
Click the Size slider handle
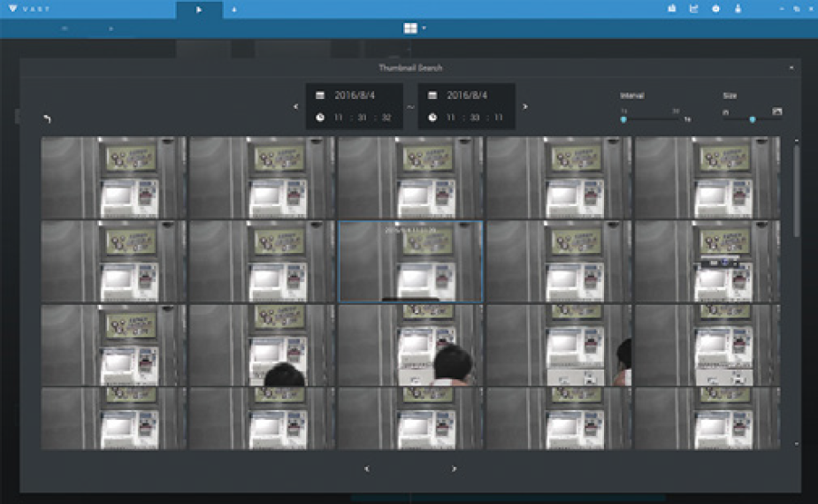tap(753, 118)
